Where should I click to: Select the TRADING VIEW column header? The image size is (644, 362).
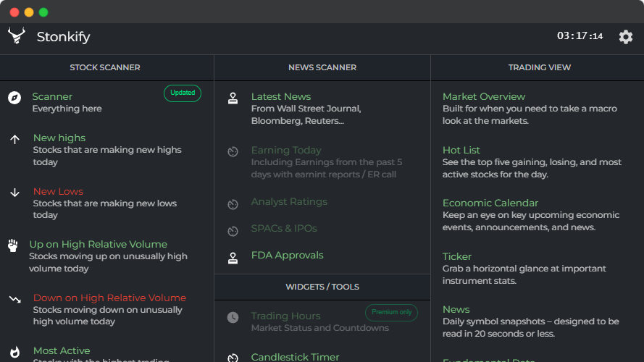539,68
